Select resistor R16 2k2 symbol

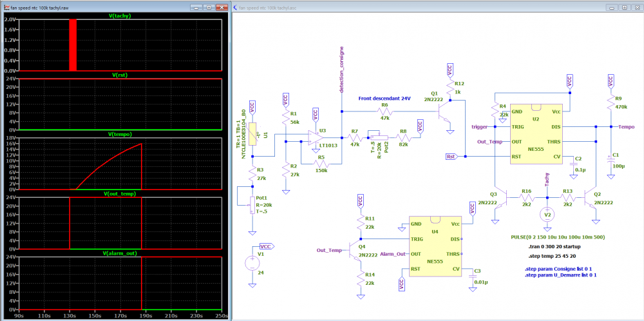coord(527,198)
